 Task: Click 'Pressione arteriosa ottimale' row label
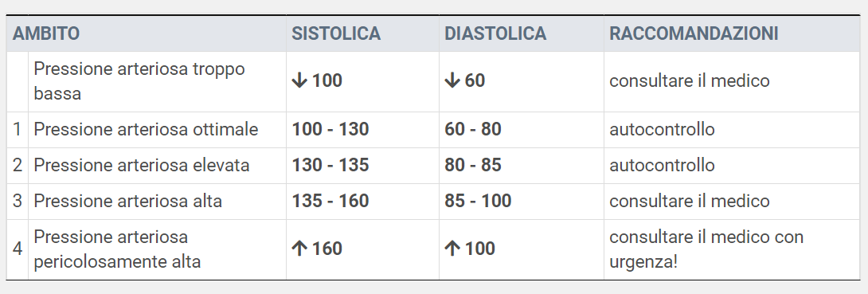[146, 130]
